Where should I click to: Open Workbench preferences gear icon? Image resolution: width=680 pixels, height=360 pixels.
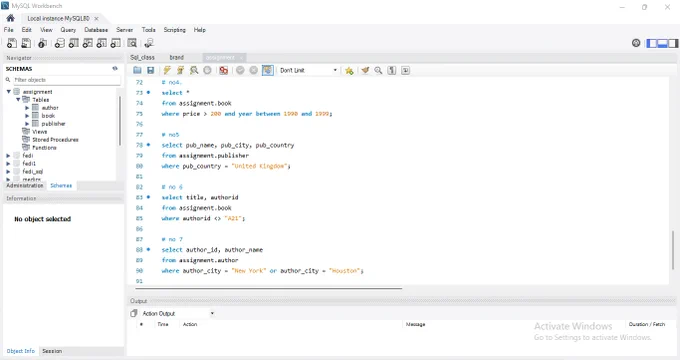point(636,43)
